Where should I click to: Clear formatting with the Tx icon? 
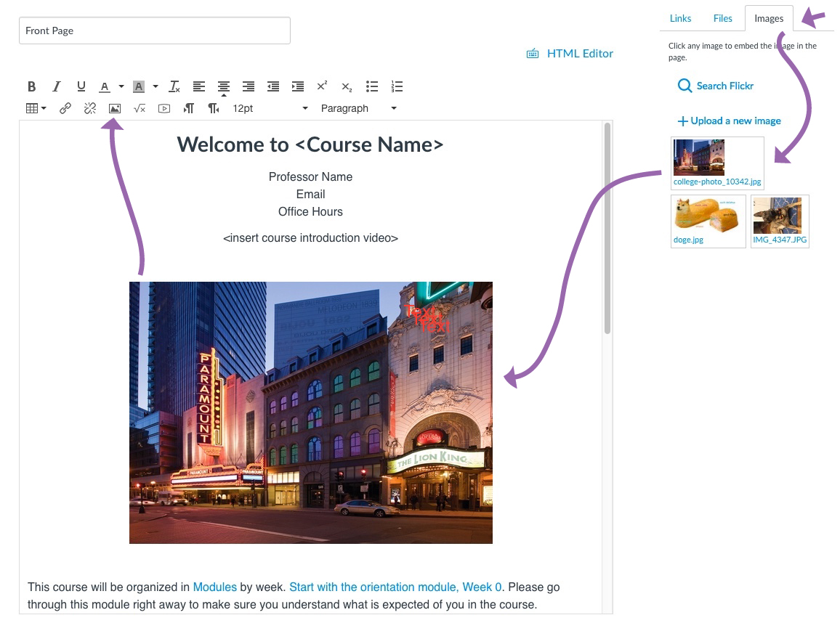point(174,86)
